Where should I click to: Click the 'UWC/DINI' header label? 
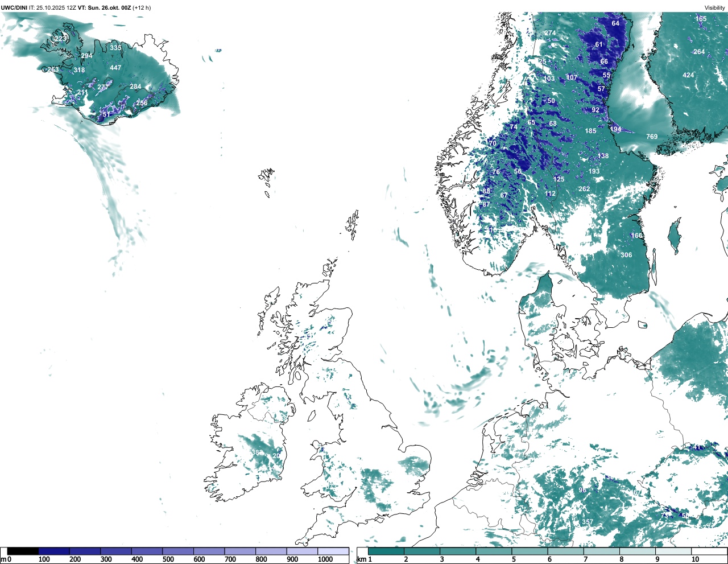pyautogui.click(x=14, y=7)
